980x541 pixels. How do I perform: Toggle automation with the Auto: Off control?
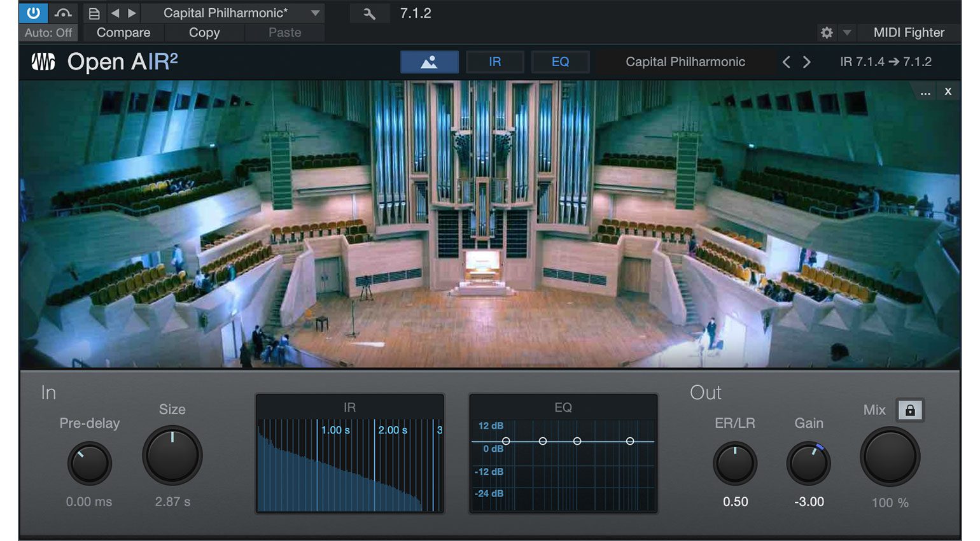(x=48, y=32)
